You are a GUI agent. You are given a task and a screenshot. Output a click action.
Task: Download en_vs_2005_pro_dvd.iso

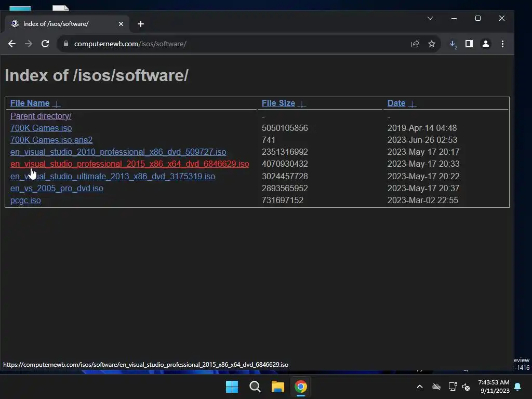[57, 188]
